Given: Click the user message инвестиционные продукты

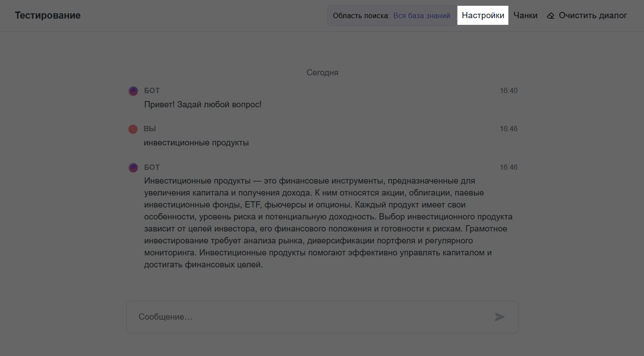Looking at the screenshot, I should [196, 143].
